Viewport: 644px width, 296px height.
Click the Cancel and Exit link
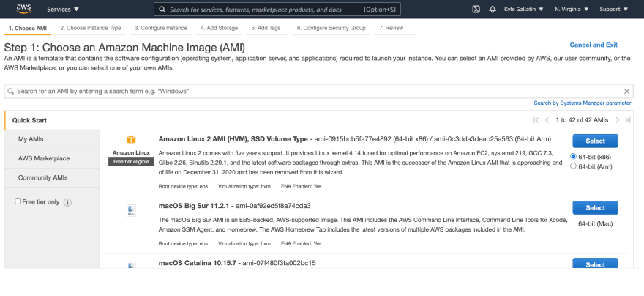coord(594,45)
